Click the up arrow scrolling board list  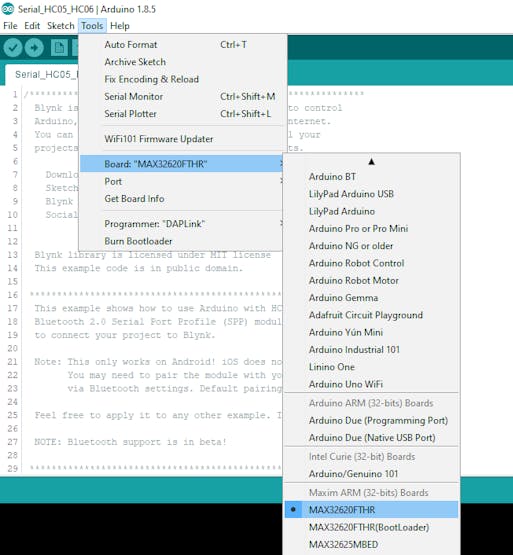click(371, 162)
